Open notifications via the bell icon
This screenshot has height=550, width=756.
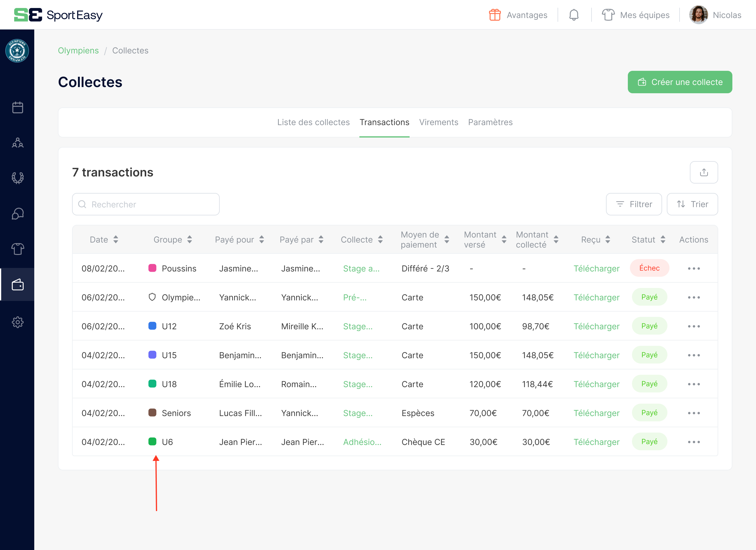[x=574, y=15]
